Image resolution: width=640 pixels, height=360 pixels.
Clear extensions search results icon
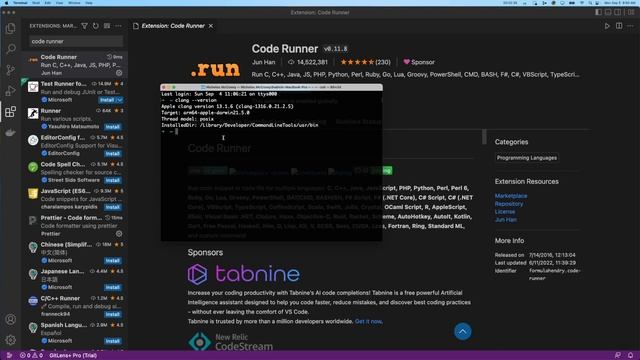(107, 26)
